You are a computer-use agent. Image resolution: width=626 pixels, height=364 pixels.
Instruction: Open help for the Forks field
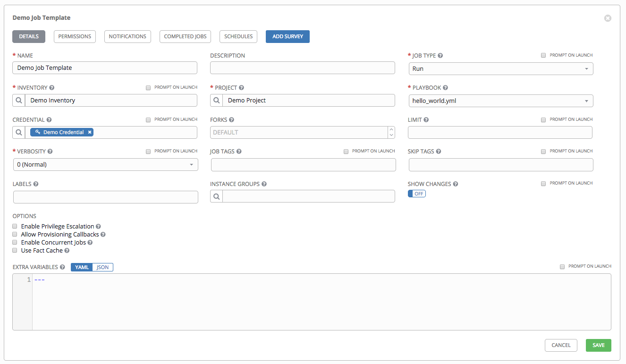point(231,120)
